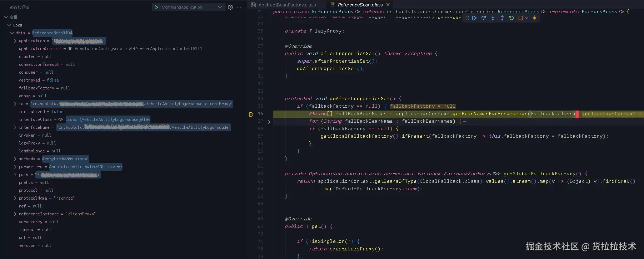Collapse the this = ReferenceBean@194 node
This screenshot has width=644, height=259.
pyautogui.click(x=12, y=33)
